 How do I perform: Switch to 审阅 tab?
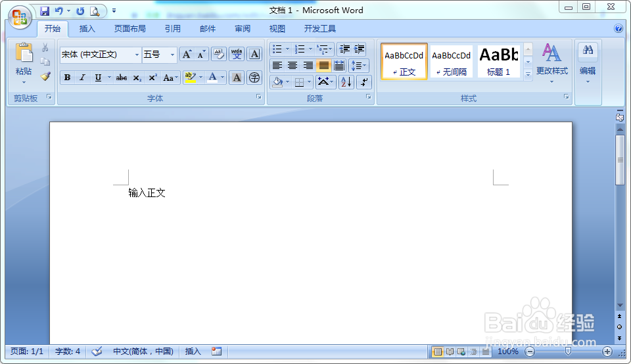tap(243, 28)
